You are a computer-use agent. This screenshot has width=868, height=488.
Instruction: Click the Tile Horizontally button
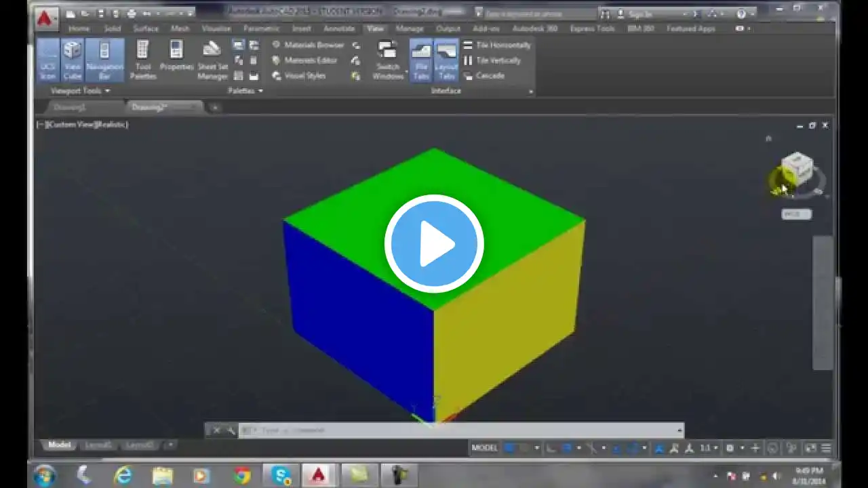tap(497, 45)
